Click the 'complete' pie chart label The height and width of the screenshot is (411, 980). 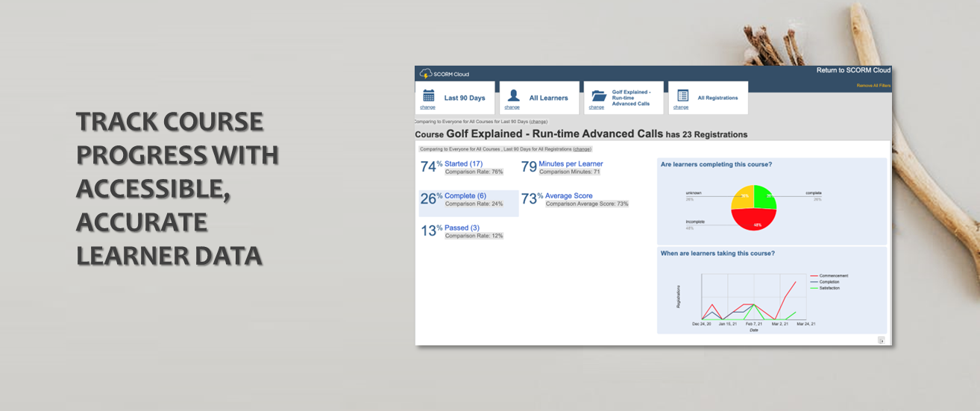coord(813,193)
